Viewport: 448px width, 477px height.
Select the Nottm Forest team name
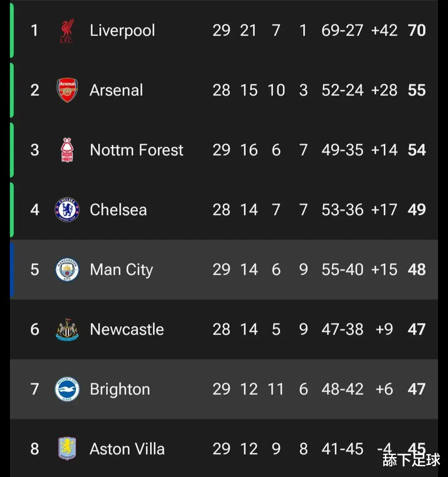pyautogui.click(x=137, y=150)
